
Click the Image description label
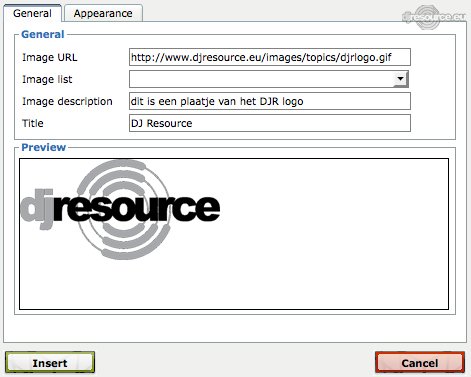tap(67, 101)
